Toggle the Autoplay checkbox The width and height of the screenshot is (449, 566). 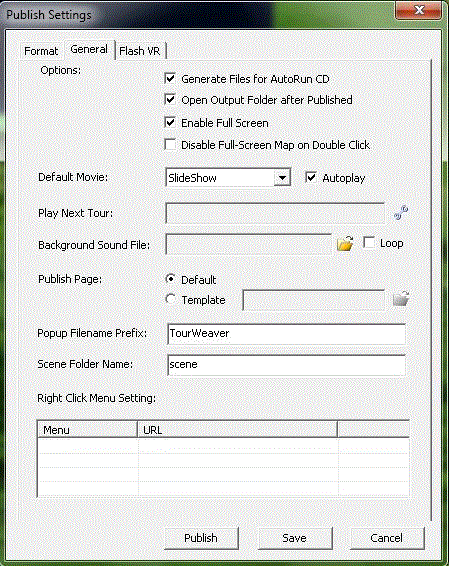(x=311, y=178)
